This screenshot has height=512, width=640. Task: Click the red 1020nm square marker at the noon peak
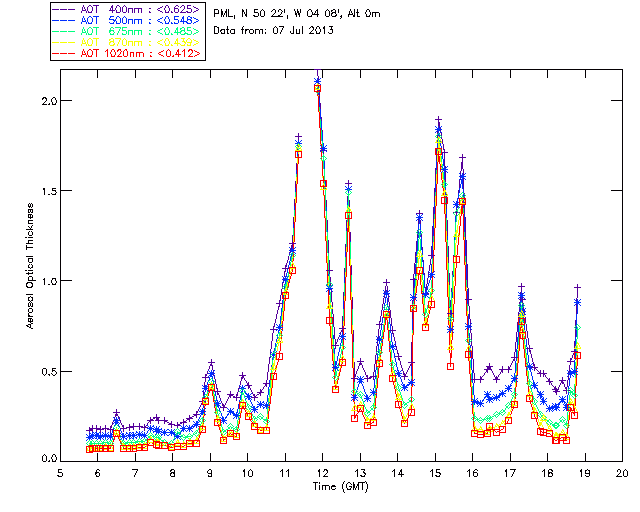(317, 88)
